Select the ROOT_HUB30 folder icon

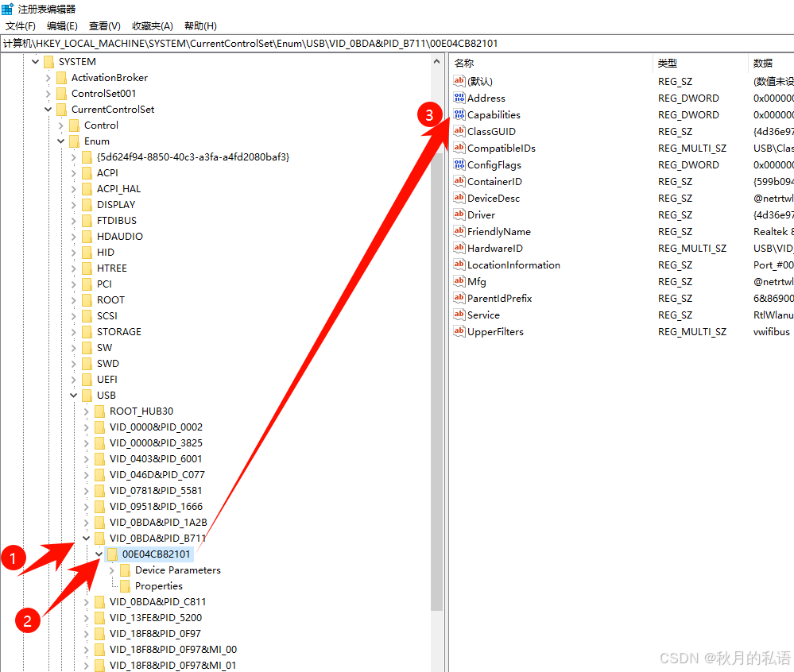coord(100,411)
